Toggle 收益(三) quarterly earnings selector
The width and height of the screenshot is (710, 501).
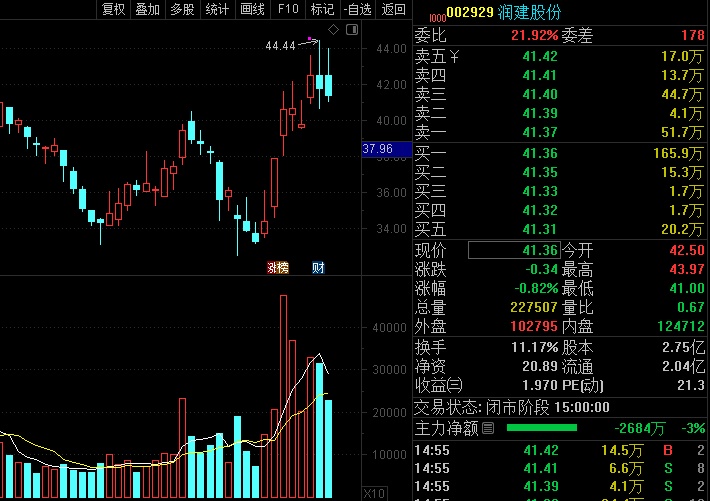pos(439,385)
